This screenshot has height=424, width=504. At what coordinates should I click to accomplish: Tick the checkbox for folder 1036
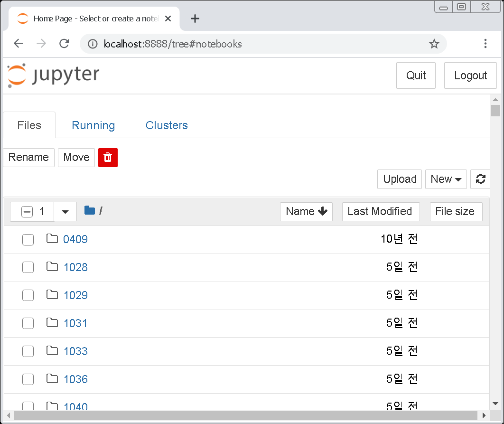point(28,379)
